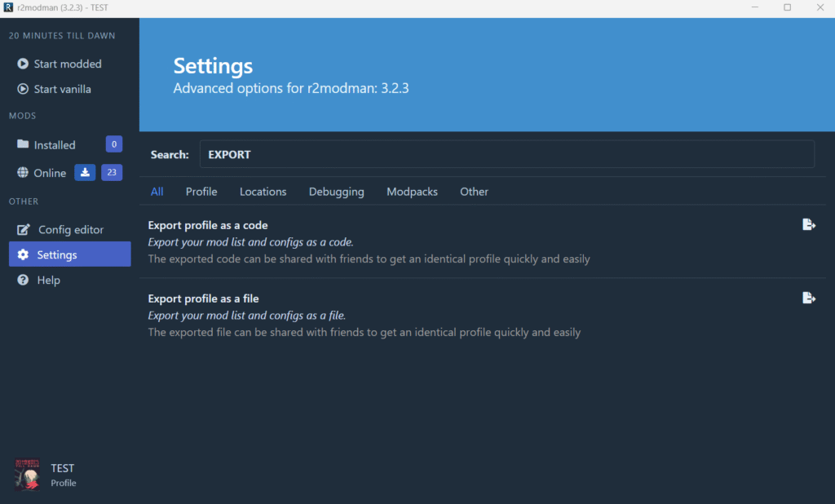Select the Other settings tab
835x504 pixels.
tap(474, 192)
